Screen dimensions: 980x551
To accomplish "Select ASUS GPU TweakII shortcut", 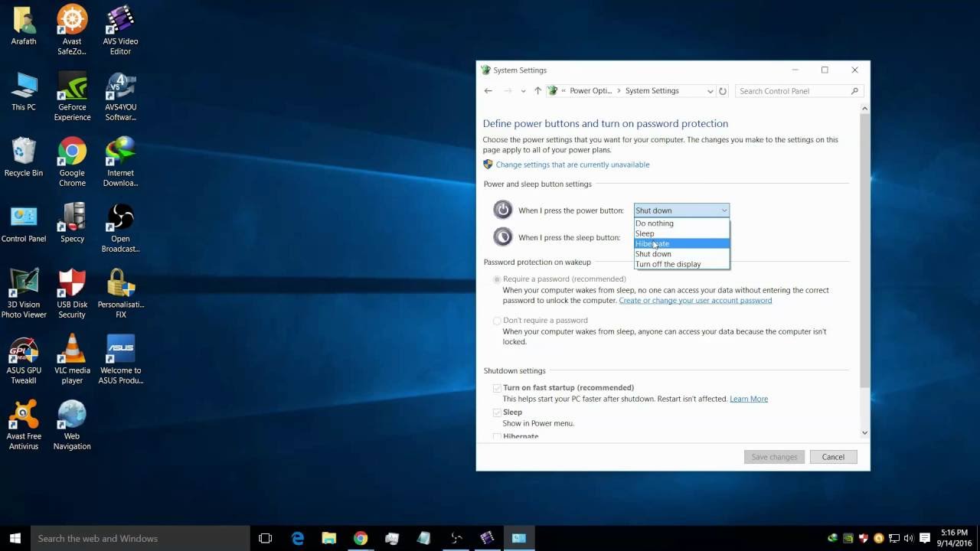I will tap(24, 360).
